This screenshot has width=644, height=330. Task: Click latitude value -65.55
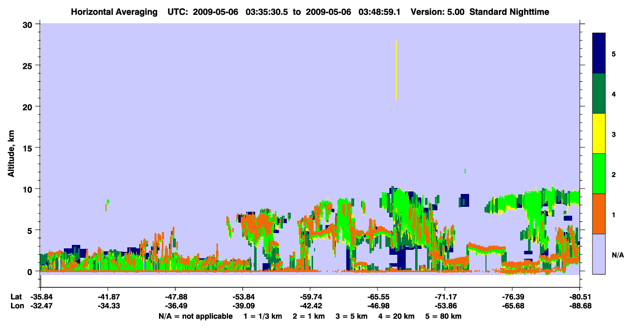377,297
